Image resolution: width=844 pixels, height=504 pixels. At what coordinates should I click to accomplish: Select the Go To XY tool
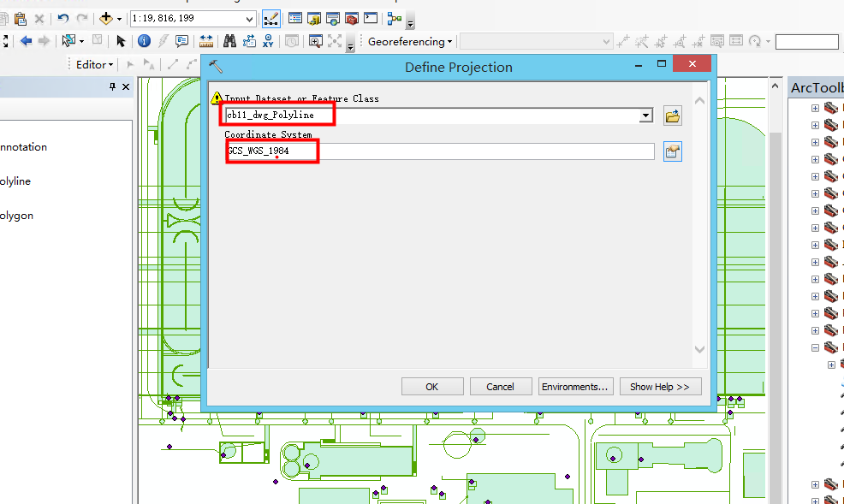click(x=269, y=41)
